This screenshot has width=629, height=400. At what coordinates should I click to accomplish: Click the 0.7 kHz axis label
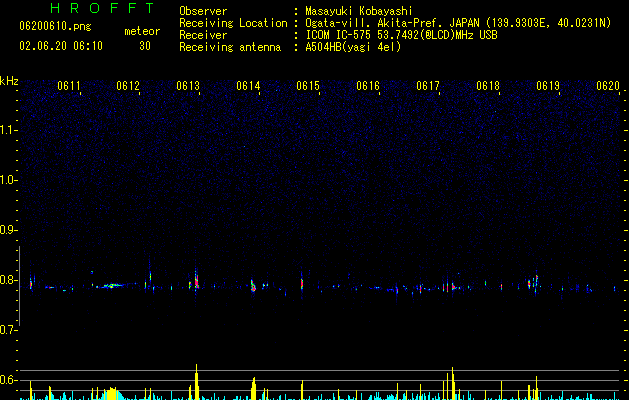point(9,330)
